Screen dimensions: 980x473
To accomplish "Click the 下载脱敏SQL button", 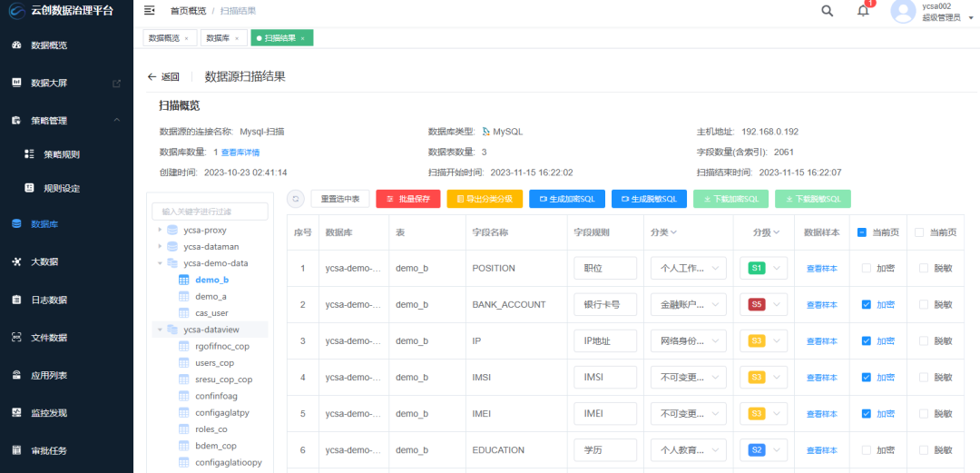I will click(x=813, y=199).
